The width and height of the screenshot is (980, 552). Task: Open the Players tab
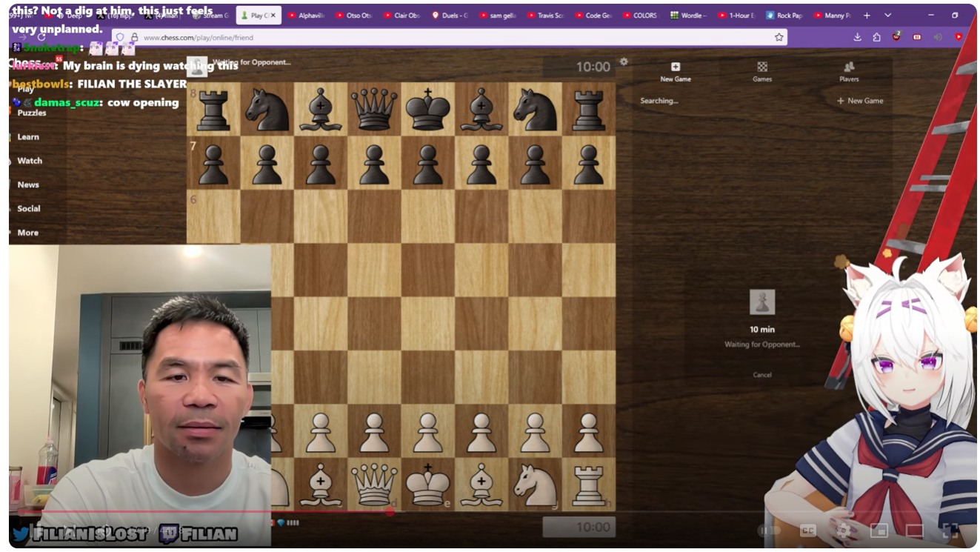[849, 72]
